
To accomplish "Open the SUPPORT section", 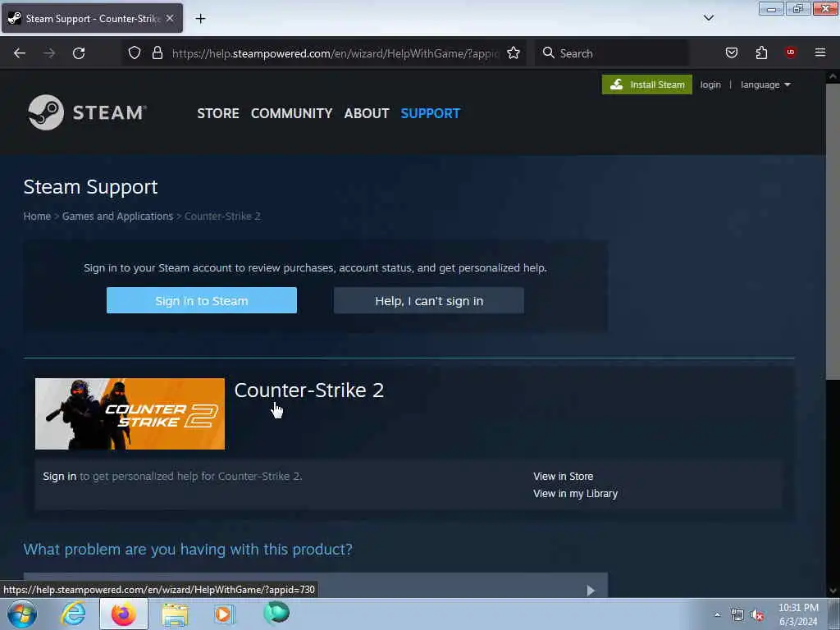I will click(x=430, y=113).
